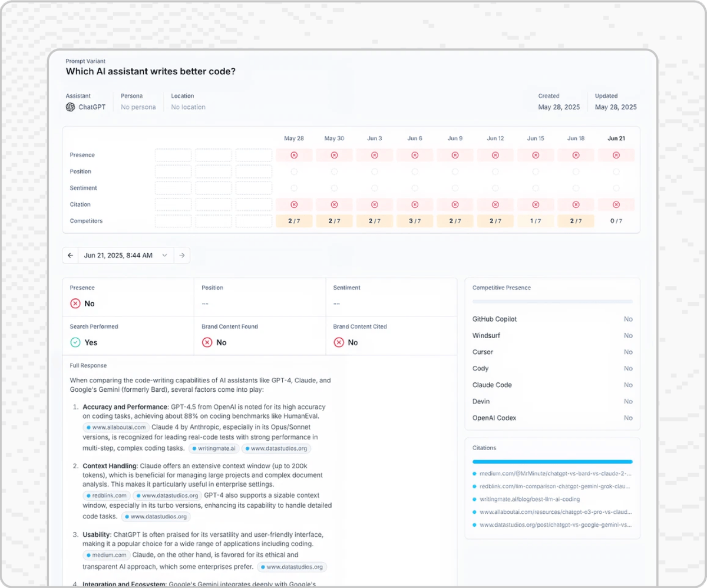Click the Devin competitor row
707x588 pixels.
[553, 401]
